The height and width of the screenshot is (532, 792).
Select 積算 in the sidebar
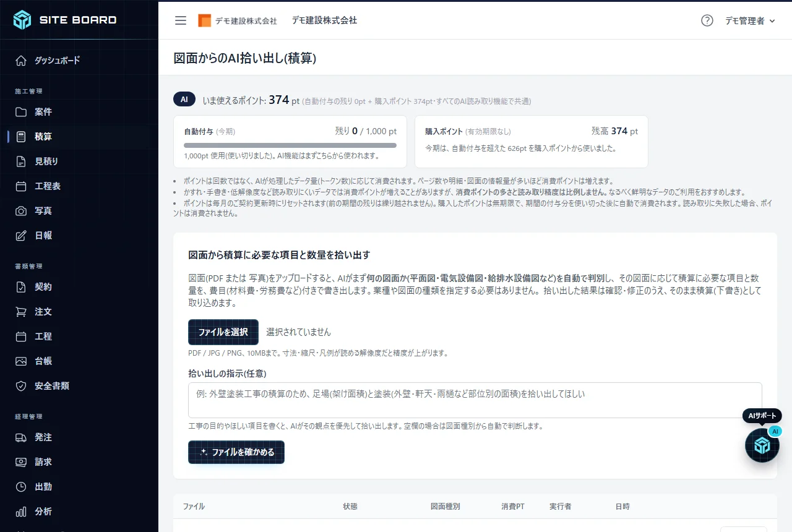[x=79, y=137]
